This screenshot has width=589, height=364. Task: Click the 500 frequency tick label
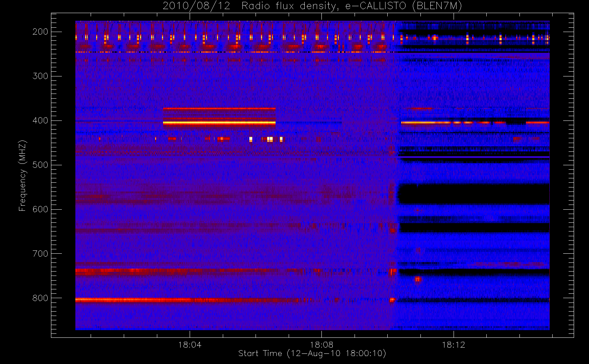pyautogui.click(x=40, y=165)
